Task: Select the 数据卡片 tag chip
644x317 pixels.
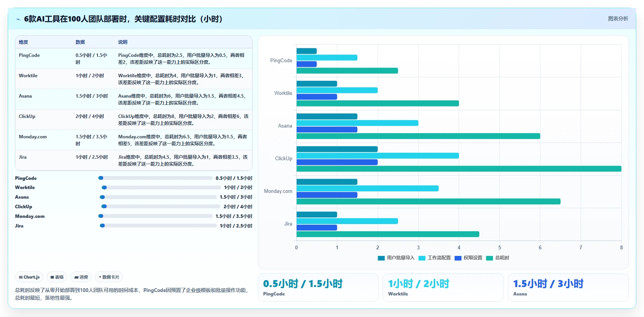Action: tap(109, 277)
